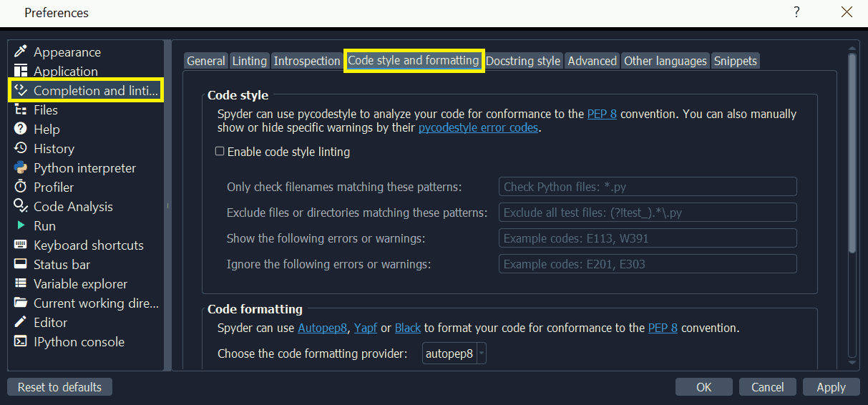Viewport: 868px width, 405px height.
Task: Follow the Yapf link
Action: pos(366,328)
